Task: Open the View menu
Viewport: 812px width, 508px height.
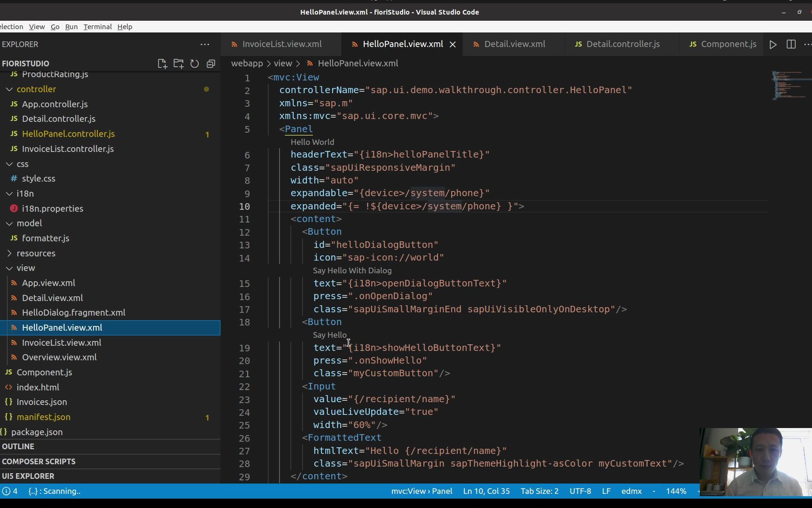Action: (x=37, y=27)
